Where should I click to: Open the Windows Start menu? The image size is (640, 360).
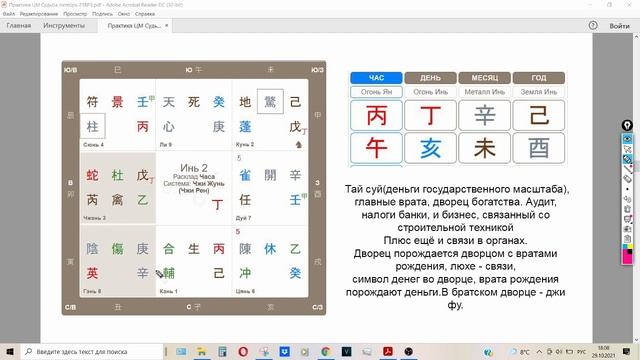click(10, 351)
